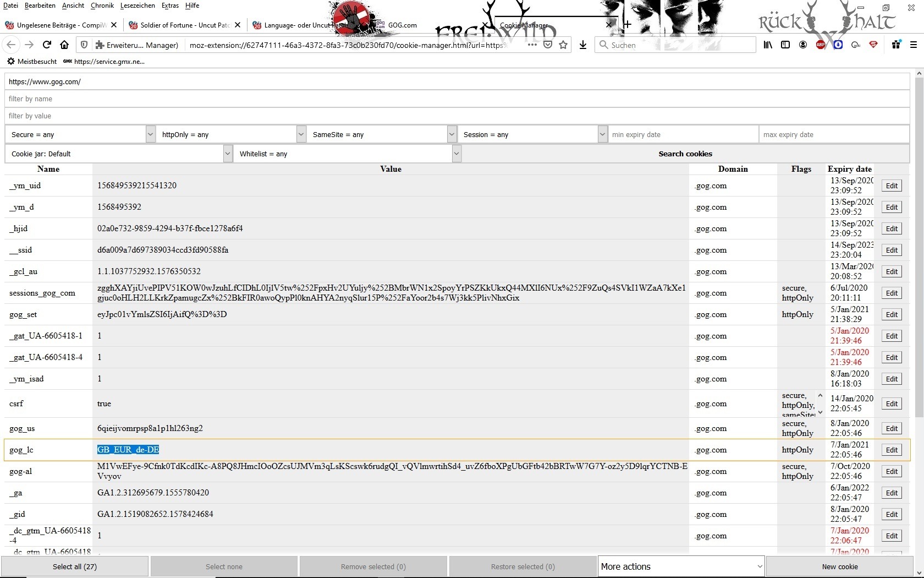Click the Domain column header
The height and width of the screenshot is (578, 924).
733,169
